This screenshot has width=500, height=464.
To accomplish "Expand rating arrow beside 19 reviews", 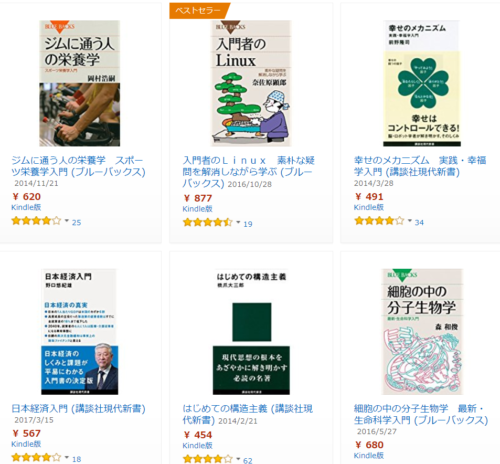I will (238, 222).
